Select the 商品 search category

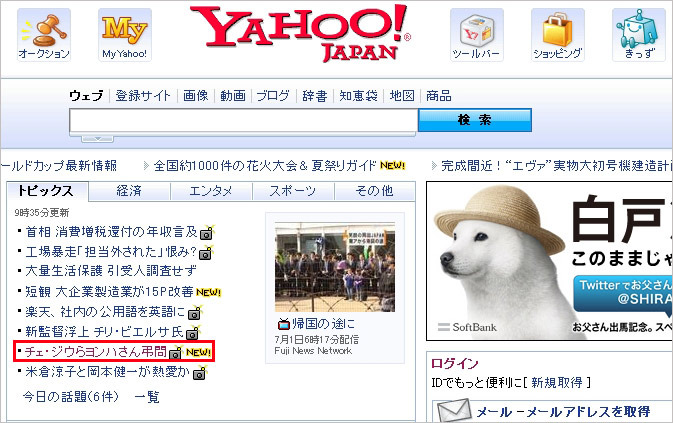[x=439, y=96]
